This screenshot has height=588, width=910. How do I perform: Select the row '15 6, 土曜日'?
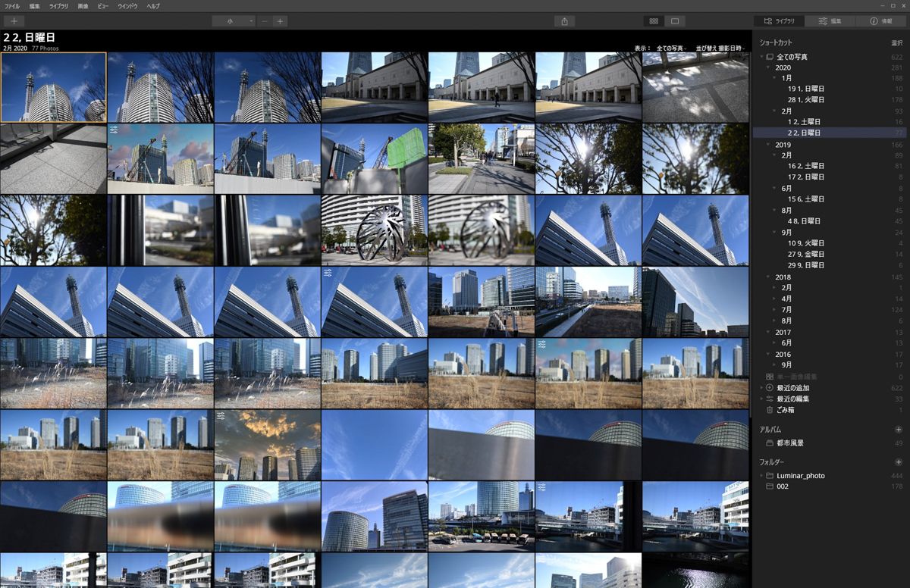[x=831, y=199]
